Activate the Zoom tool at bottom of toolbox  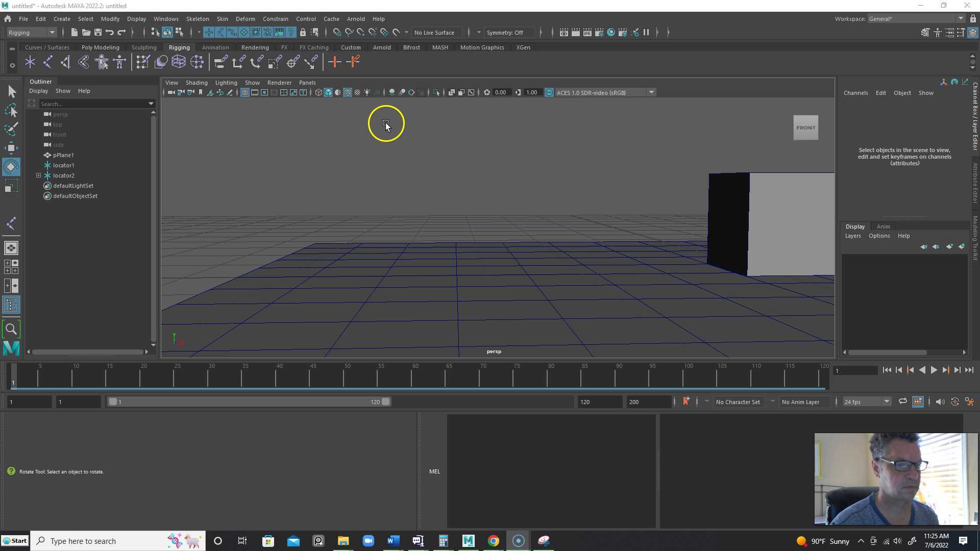click(x=11, y=329)
